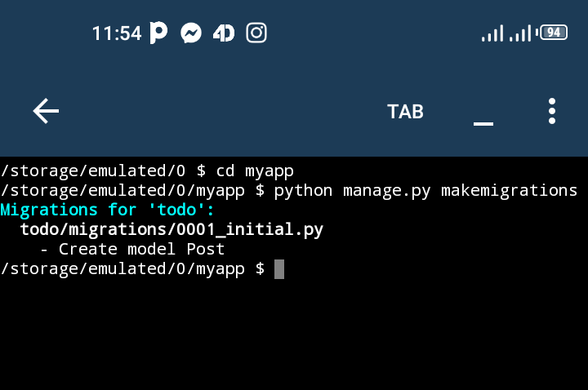Tap the terminal cursor at the prompt

279,269
